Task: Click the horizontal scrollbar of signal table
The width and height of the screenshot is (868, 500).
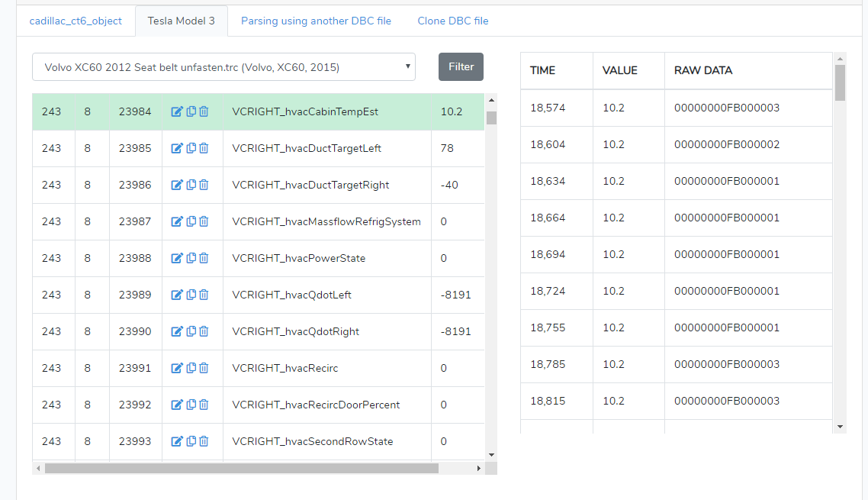Action: (x=241, y=468)
